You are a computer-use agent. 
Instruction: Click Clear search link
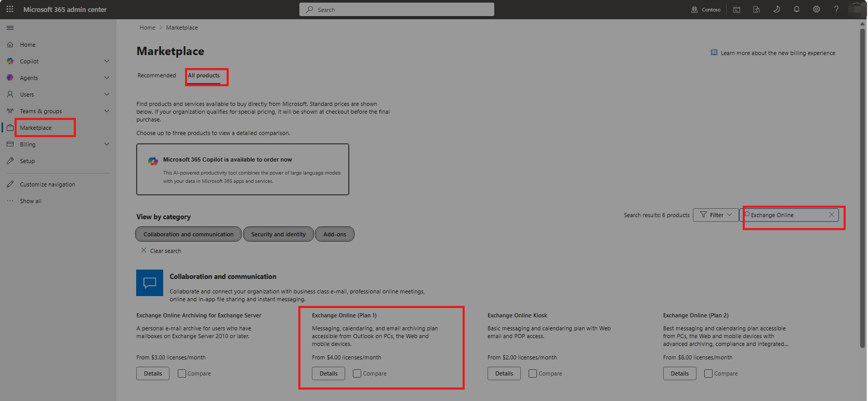161,251
